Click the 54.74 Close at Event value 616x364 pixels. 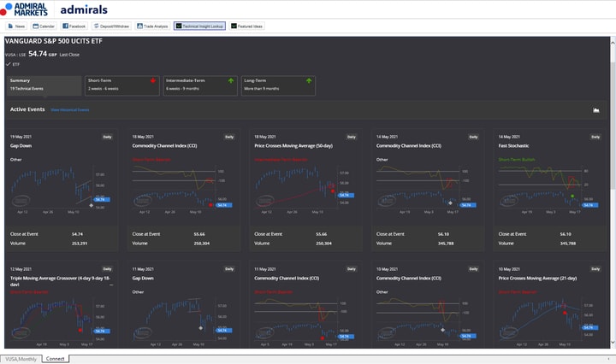tap(77, 234)
